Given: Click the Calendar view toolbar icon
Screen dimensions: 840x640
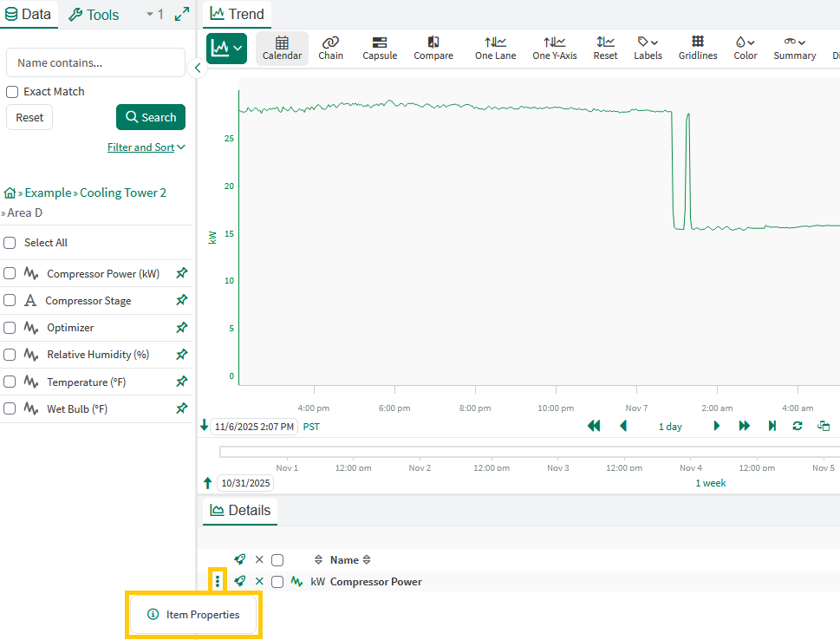Looking at the screenshot, I should (x=282, y=48).
